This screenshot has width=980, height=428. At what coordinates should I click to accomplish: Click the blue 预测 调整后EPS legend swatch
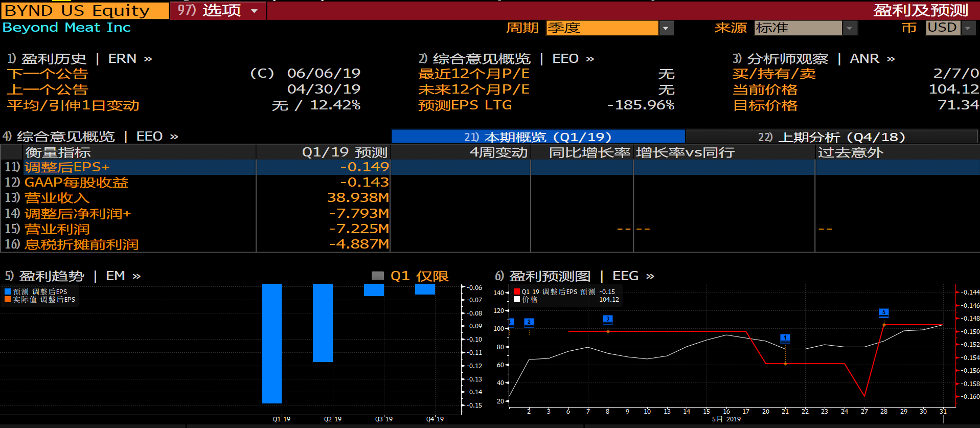click(x=8, y=291)
